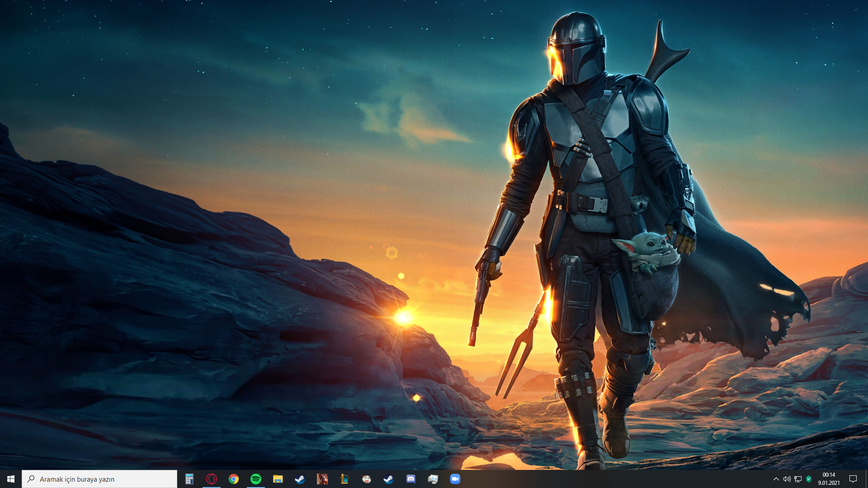
Task: Expand the hidden system tray icons
Action: (x=776, y=479)
